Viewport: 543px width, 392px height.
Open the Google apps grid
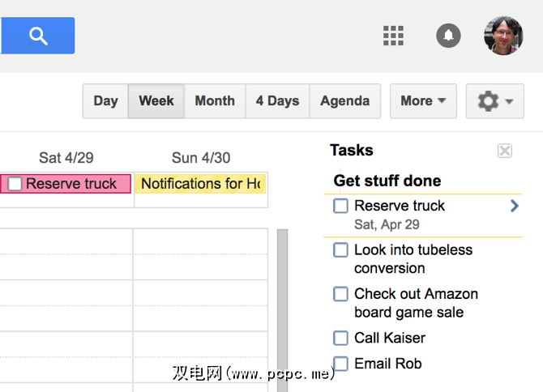tap(393, 36)
